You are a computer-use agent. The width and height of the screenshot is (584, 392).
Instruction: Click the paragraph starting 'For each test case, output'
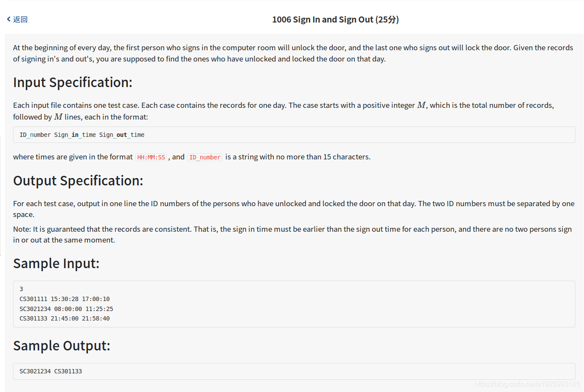point(294,209)
